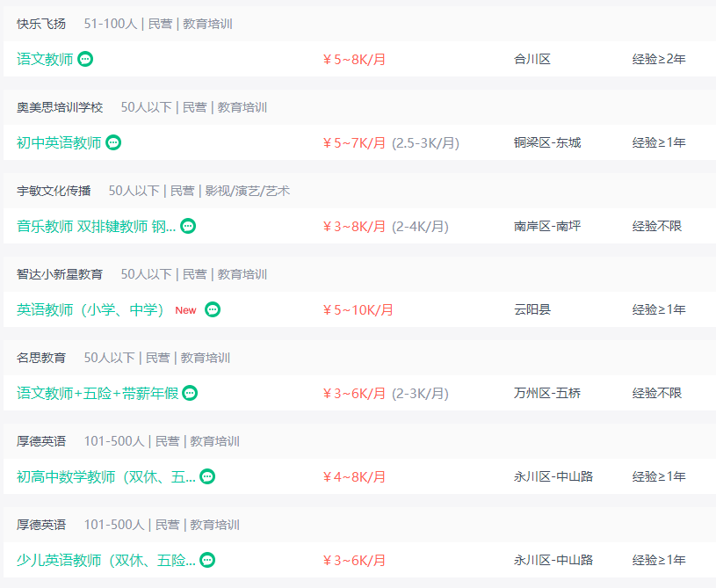This screenshot has height=588, width=716.
Task: Open chat icon beside 初高中数学教师 job
Action: (x=207, y=476)
